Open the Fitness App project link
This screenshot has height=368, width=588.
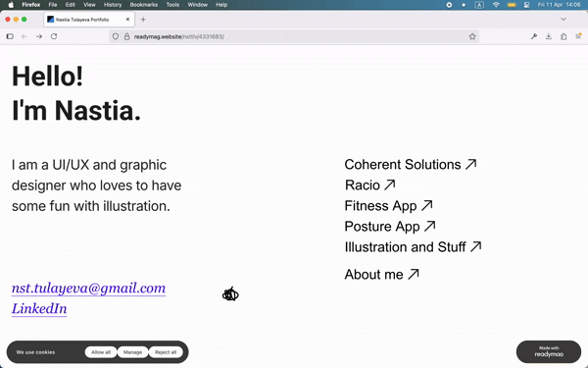click(389, 206)
